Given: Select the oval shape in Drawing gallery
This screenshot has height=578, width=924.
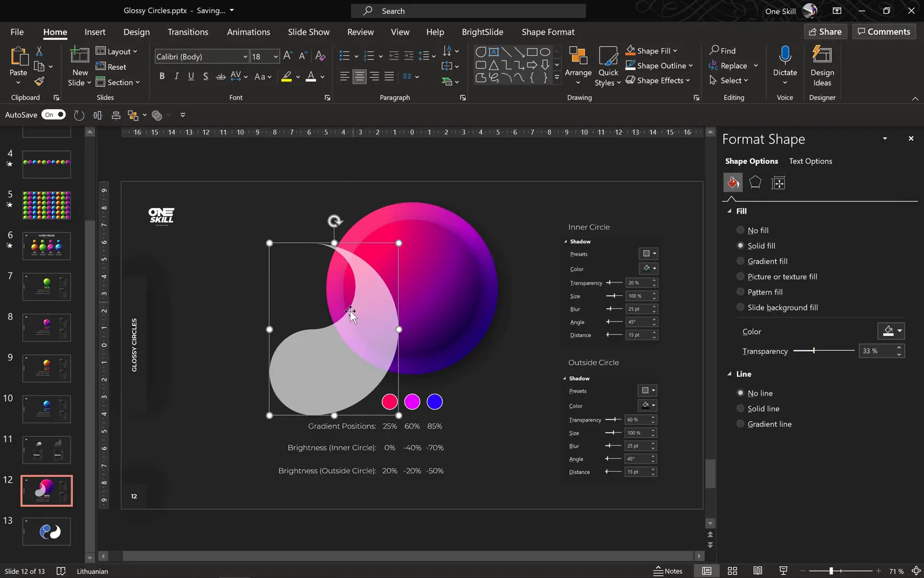Looking at the screenshot, I should pos(545,51).
